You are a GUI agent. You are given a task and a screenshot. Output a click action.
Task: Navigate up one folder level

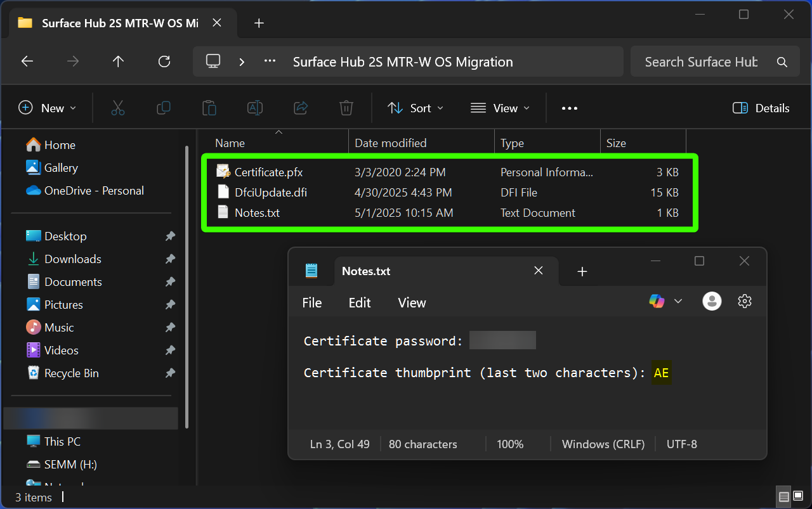point(118,61)
